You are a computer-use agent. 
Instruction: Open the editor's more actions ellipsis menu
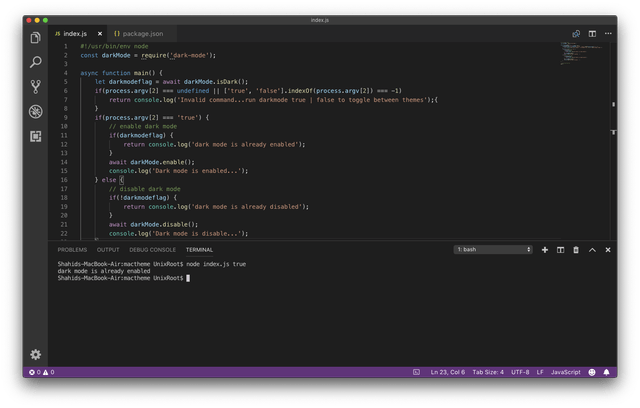607,33
